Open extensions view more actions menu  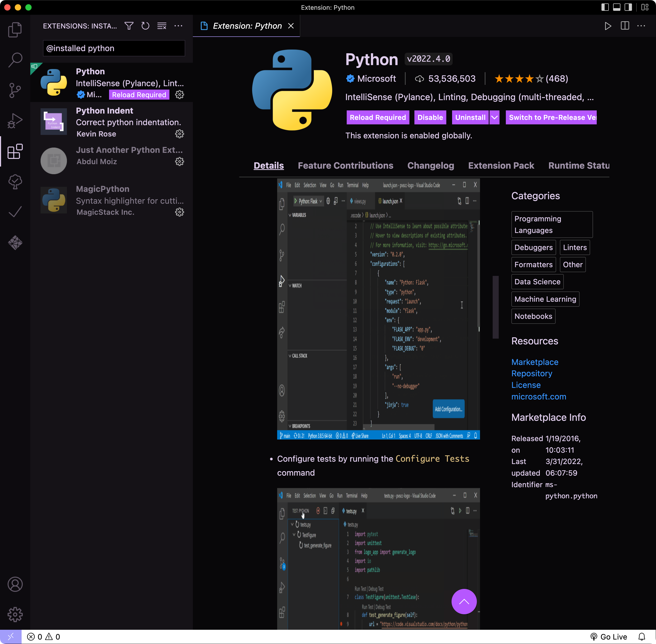178,26
